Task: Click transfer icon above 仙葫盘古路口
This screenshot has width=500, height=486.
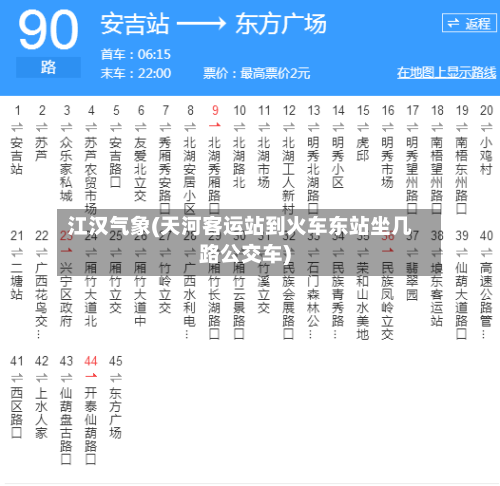Action: (x=66, y=377)
